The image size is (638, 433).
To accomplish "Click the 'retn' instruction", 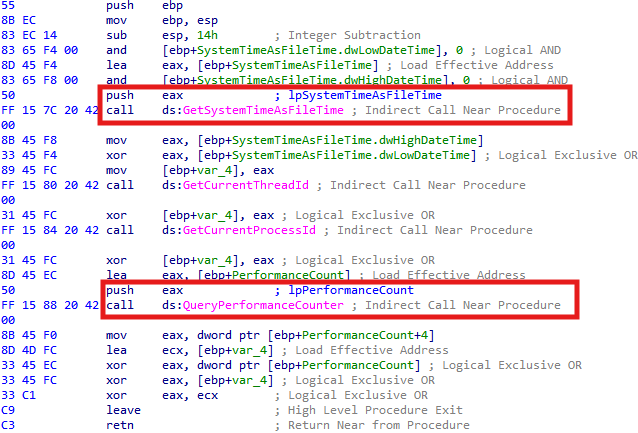I will point(120,425).
